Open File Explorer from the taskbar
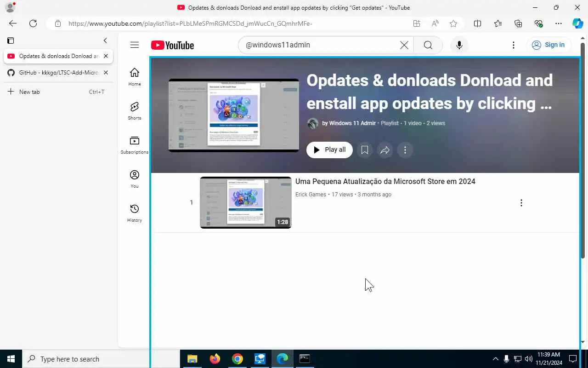This screenshot has height=368, width=588. pos(192,359)
